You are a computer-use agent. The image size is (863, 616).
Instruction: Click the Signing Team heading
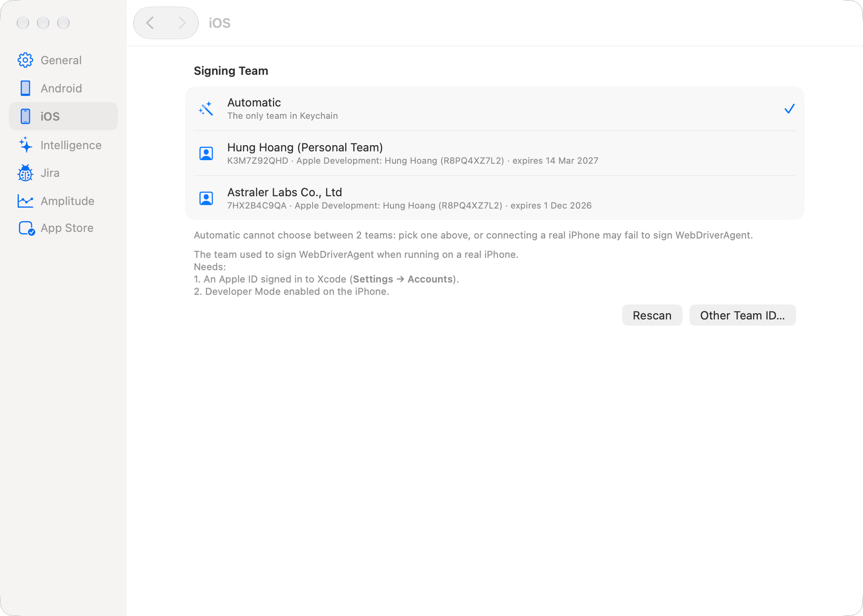231,71
